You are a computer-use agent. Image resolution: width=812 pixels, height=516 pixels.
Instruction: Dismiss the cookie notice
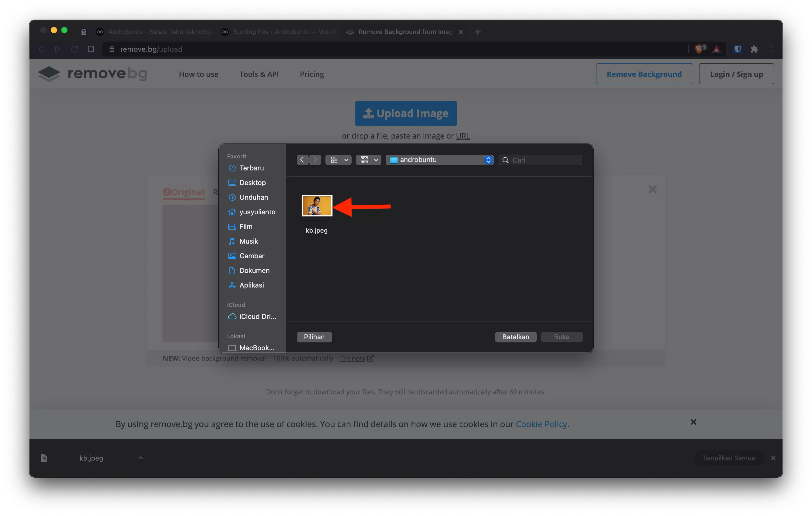point(693,422)
